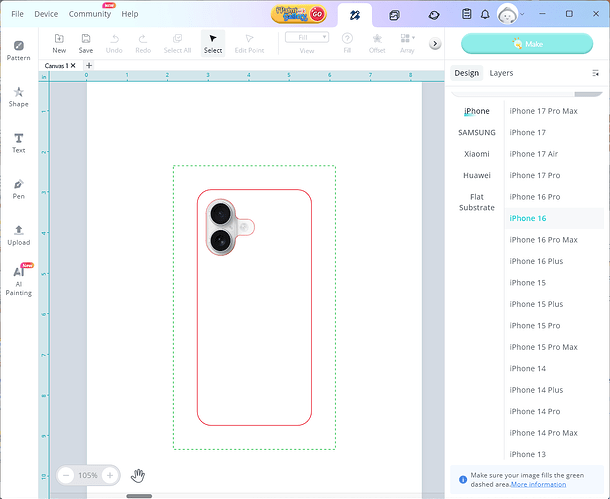Activate the Pen drawing tool
The image size is (610, 499).
tap(18, 188)
